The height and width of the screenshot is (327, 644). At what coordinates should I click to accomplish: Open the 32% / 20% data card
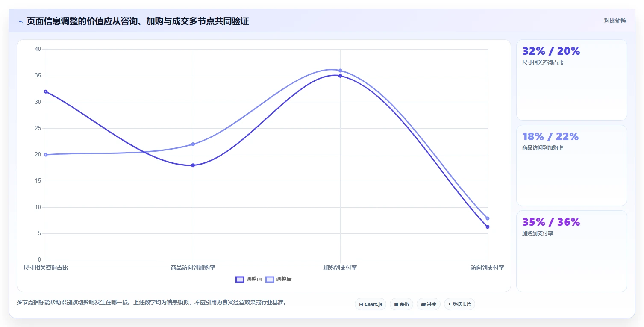(x=572, y=80)
